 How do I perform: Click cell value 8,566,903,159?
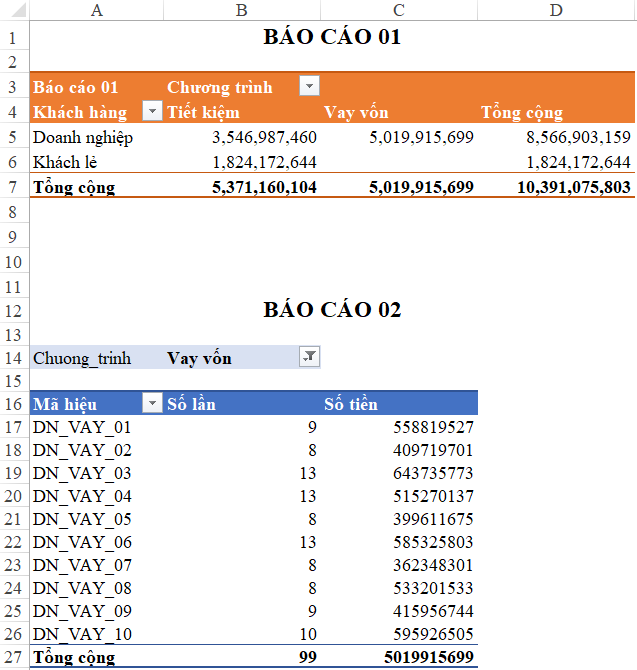pyautogui.click(x=578, y=137)
